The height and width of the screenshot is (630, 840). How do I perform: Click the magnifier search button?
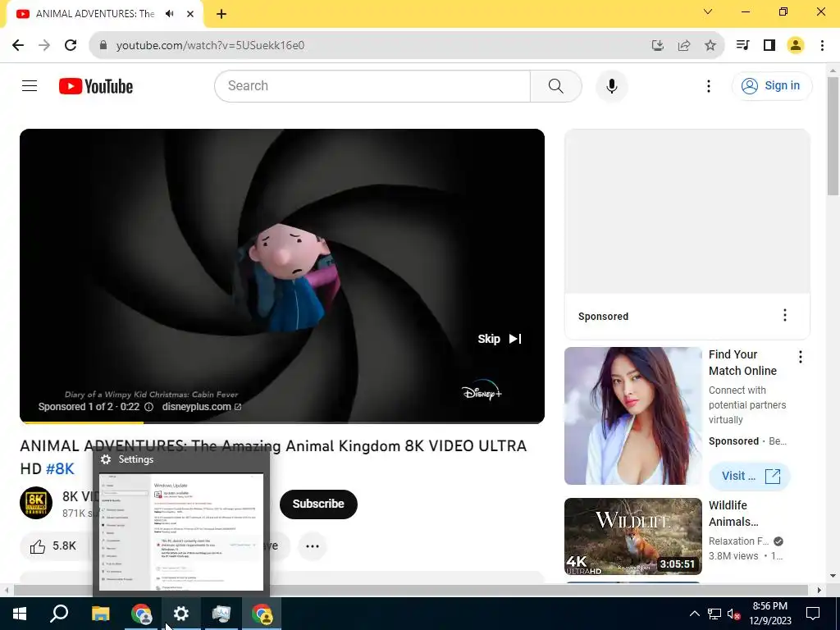tap(556, 85)
